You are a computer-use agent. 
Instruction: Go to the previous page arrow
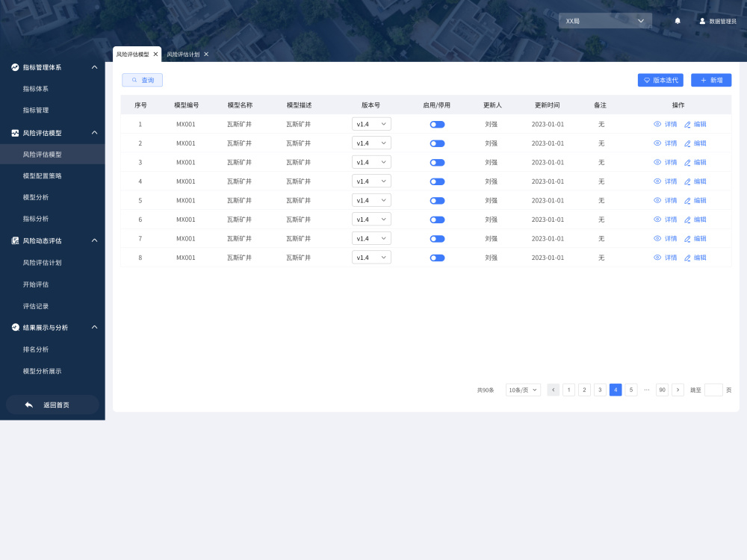(553, 390)
